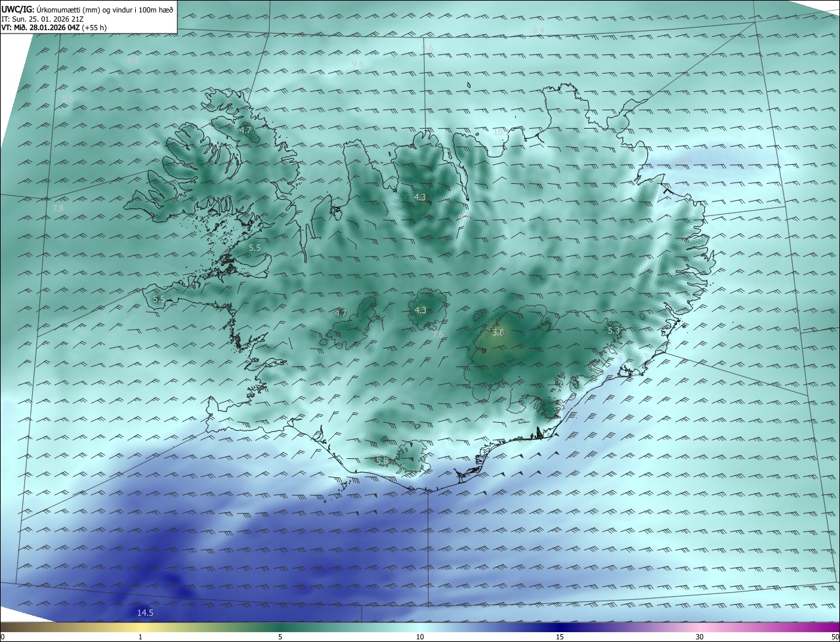Select the initial time line 'IT: Sun. 25. 01. 2026 21Z'
The width and height of the screenshot is (840, 642).
41,19
